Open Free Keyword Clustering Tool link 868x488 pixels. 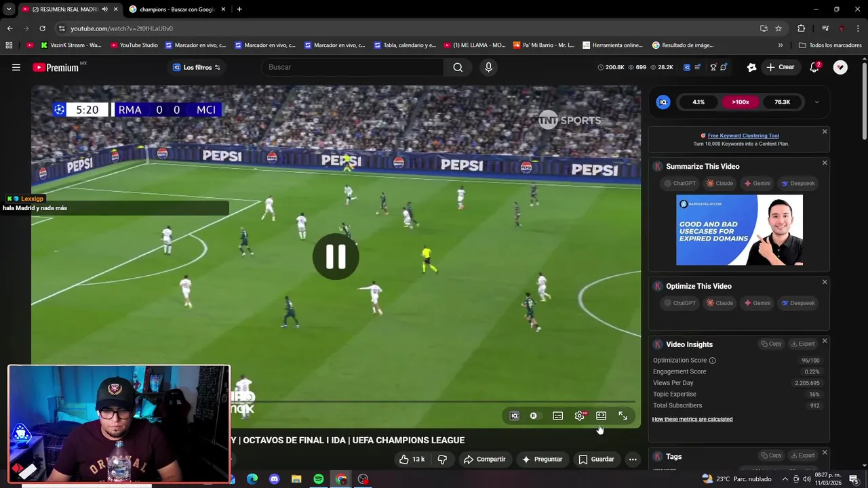click(743, 136)
